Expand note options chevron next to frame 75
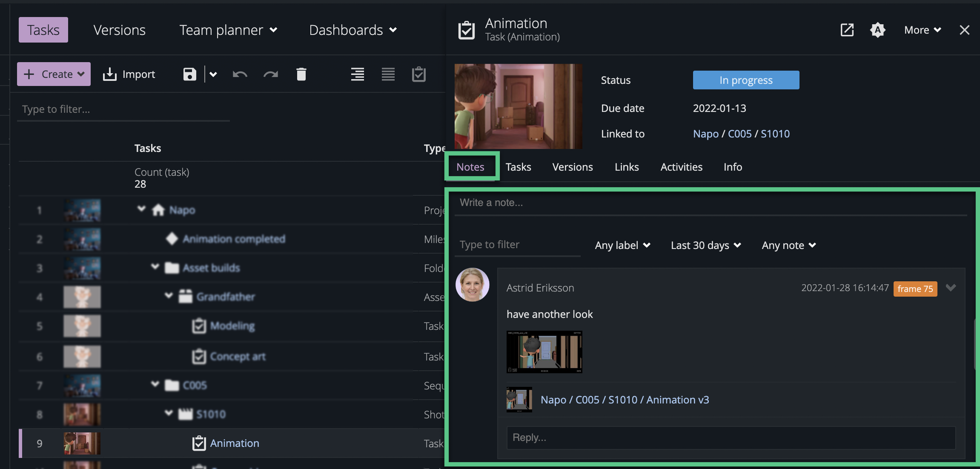 coord(951,288)
